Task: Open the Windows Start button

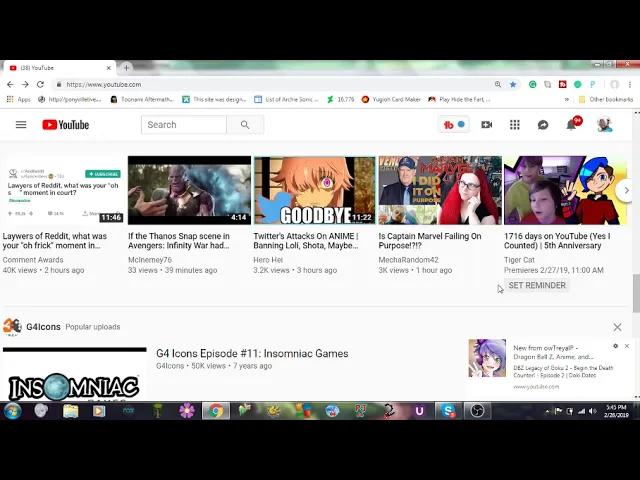Action: pyautogui.click(x=12, y=411)
